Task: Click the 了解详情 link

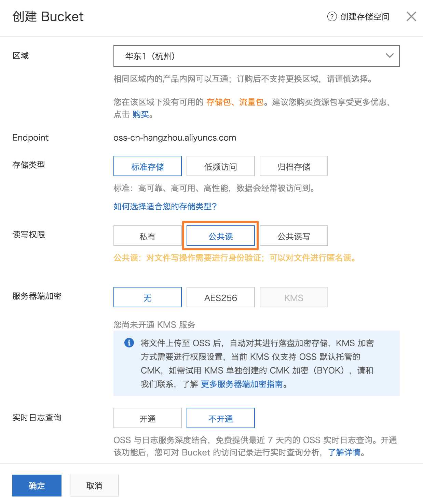Action: point(344,452)
